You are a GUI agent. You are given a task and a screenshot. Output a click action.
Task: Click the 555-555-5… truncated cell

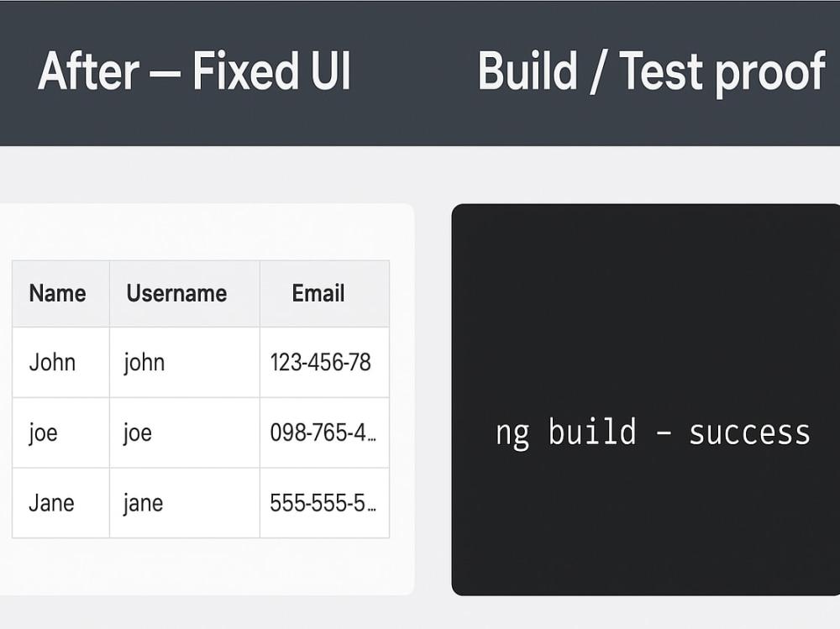click(324, 502)
